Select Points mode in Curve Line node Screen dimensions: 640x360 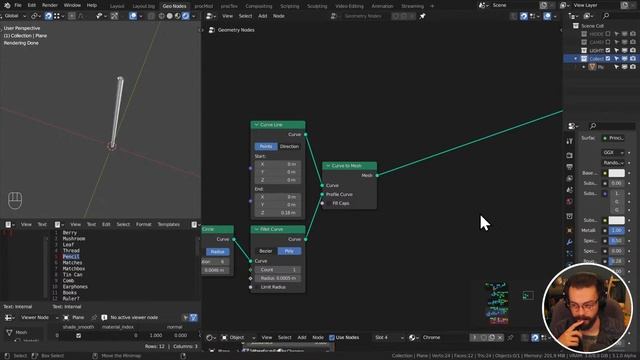[266, 146]
